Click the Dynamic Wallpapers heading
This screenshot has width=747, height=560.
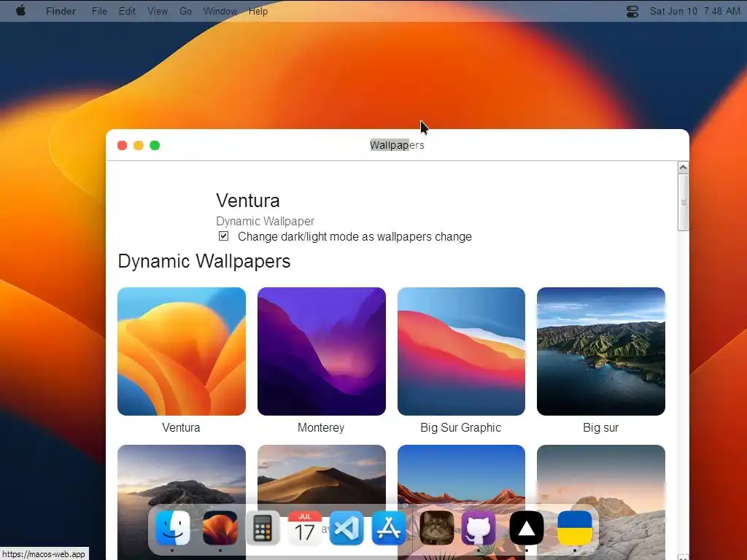[204, 261]
